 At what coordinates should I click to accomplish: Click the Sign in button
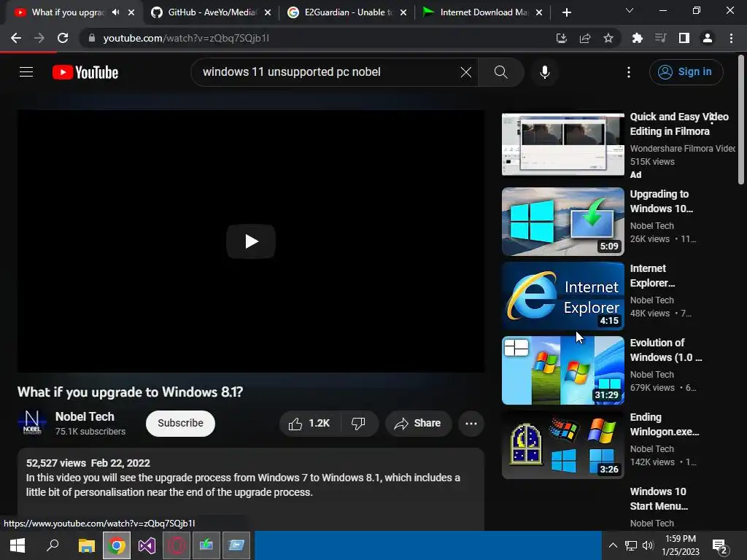[x=686, y=72]
